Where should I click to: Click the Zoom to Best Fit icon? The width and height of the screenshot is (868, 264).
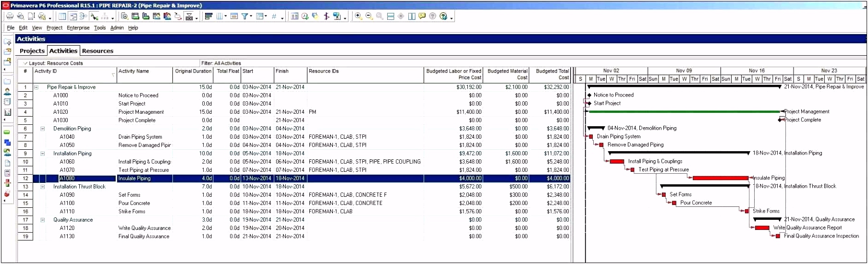click(x=379, y=16)
